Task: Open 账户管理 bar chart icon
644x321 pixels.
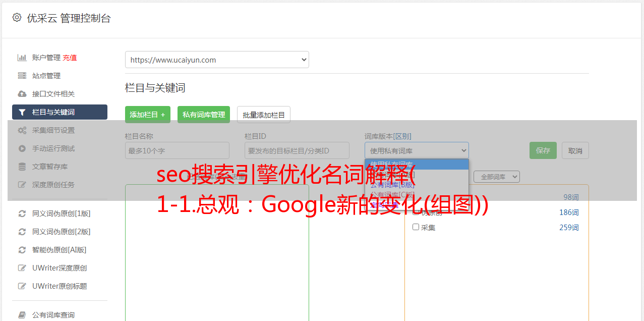Action: tap(22, 58)
